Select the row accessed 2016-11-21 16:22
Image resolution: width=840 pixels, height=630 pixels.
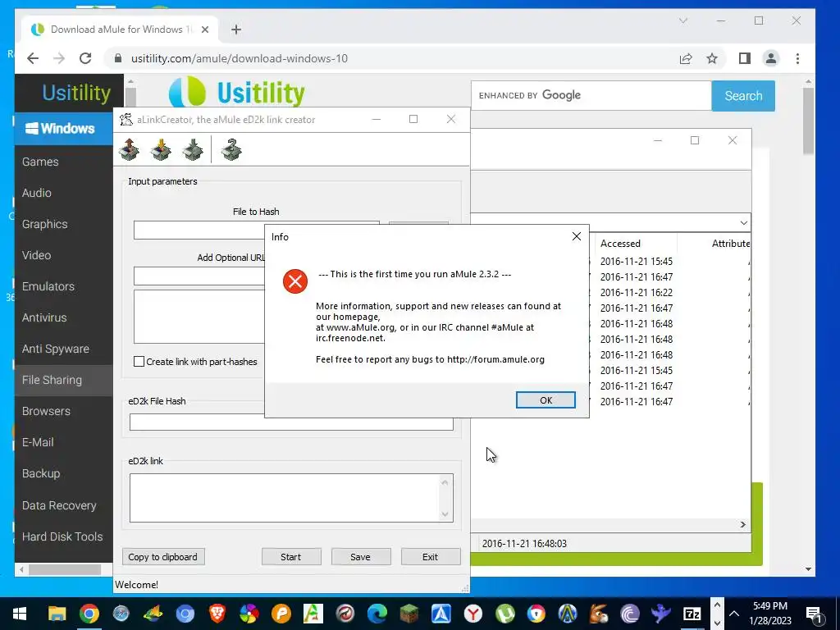coord(637,293)
